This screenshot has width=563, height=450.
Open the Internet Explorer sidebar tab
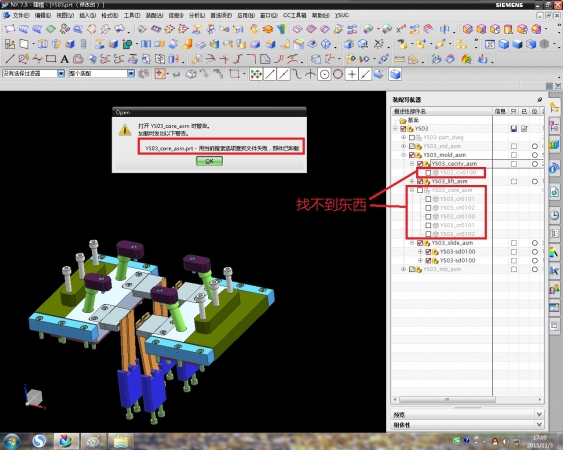coord(554,192)
